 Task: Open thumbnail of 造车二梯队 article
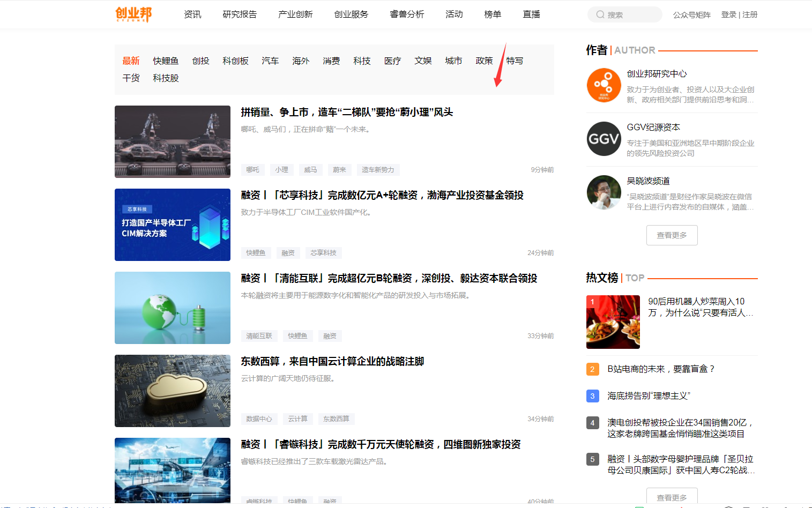click(173, 141)
